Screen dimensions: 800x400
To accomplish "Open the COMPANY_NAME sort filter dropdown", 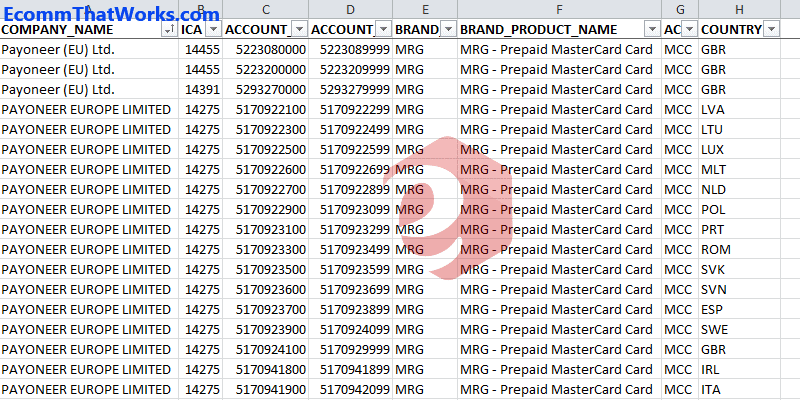I will [x=168, y=30].
